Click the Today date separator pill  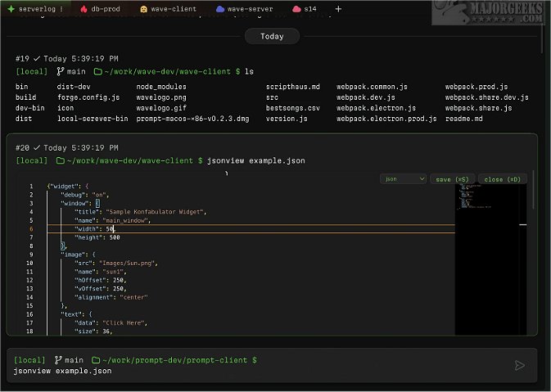(x=272, y=36)
